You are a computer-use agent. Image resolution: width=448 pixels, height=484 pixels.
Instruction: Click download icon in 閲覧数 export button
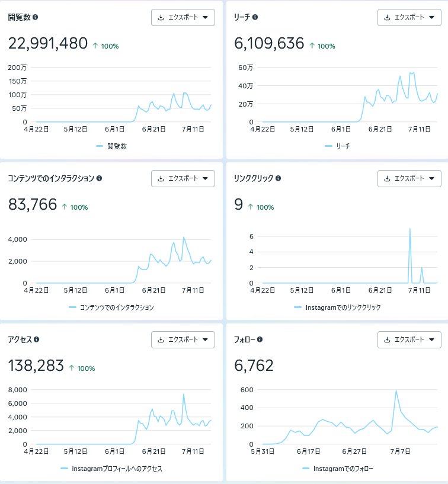(161, 18)
